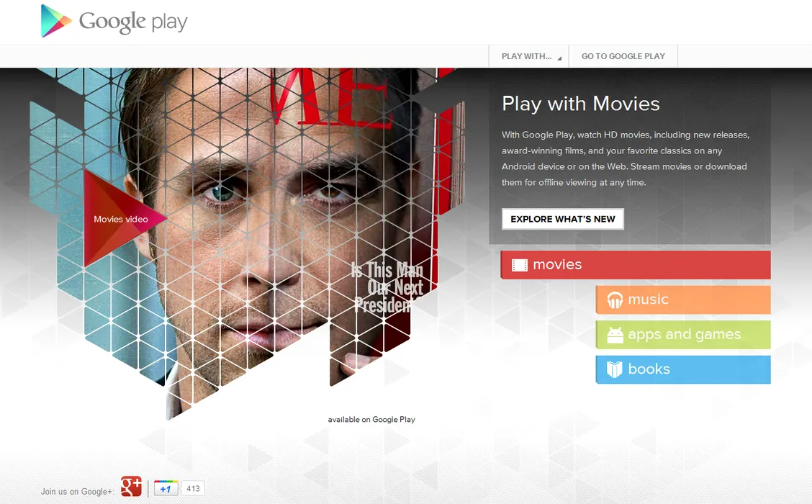Click the film strip icon on movies bar
The width and height of the screenshot is (812, 504).
coord(520,265)
